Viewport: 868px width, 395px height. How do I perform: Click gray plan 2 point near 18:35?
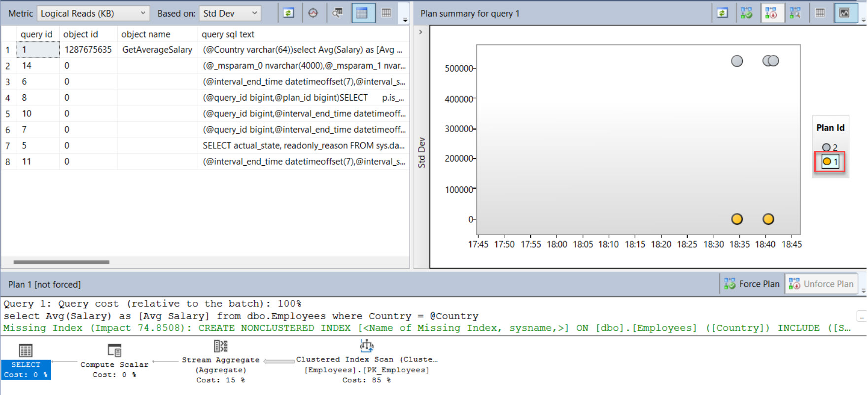click(x=737, y=61)
